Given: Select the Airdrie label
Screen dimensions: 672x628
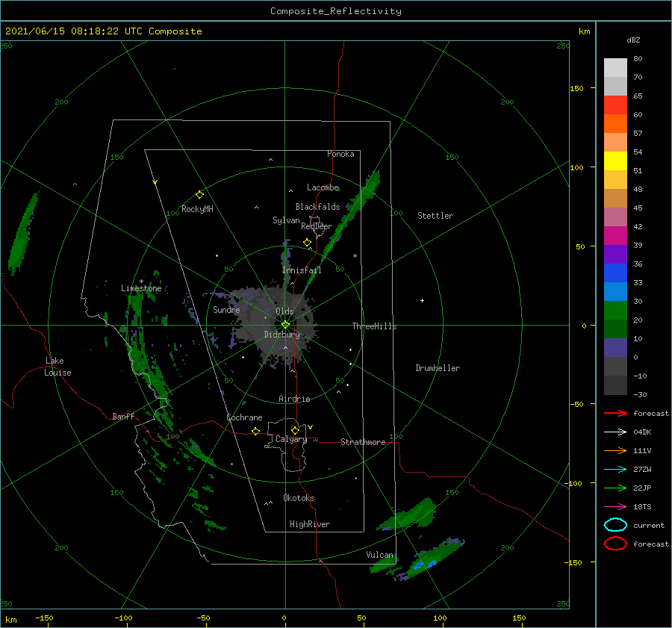Looking at the screenshot, I should (294, 399).
